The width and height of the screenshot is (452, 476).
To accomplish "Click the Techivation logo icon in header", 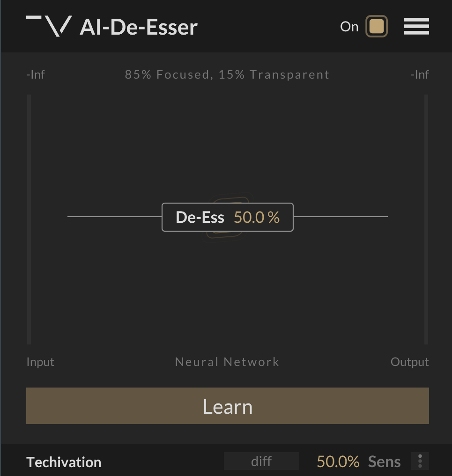I will point(49,26).
